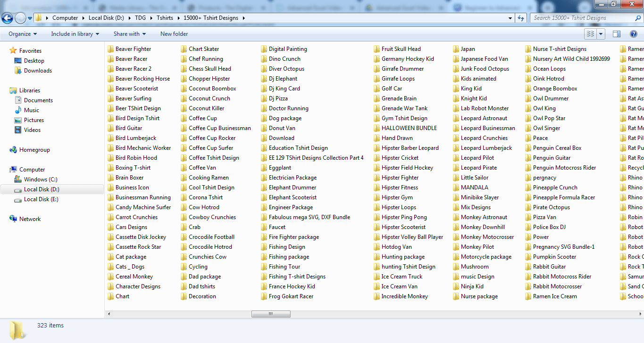The width and height of the screenshot is (644, 343).
Task: Open the Include in library menu
Action: [75, 34]
